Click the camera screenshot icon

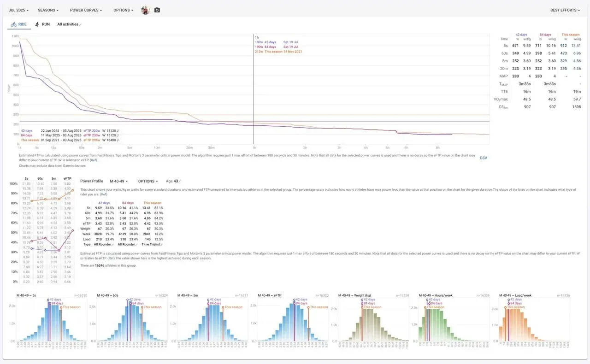click(x=157, y=10)
